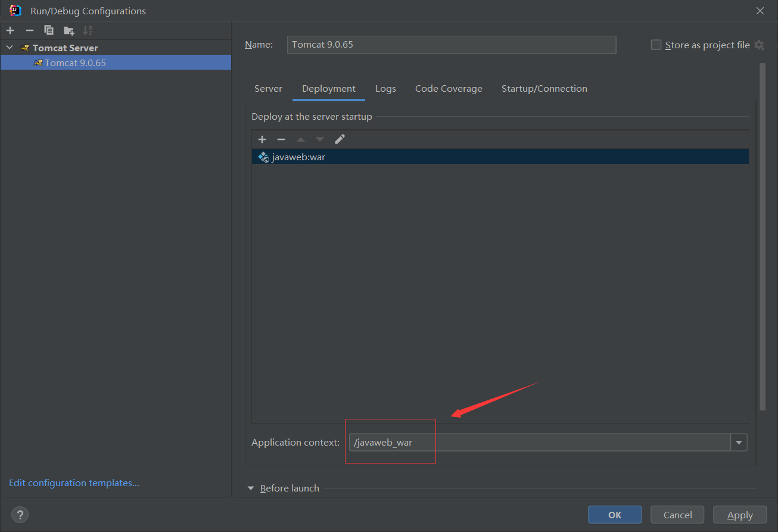This screenshot has height=532, width=778.
Task: Move the artifact up in the deploy list
Action: [x=301, y=139]
